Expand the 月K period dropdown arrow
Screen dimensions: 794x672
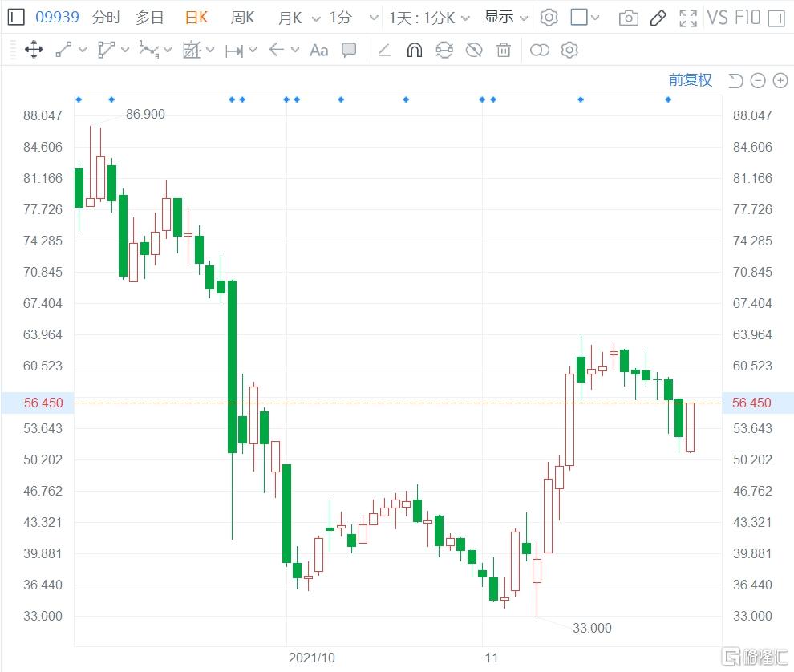pyautogui.click(x=314, y=18)
